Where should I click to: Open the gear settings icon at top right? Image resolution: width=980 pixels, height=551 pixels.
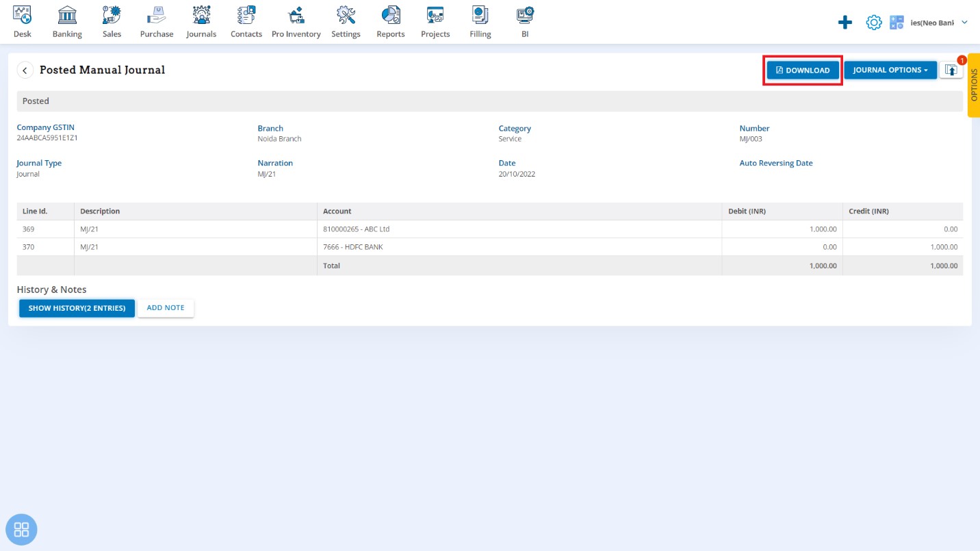(874, 23)
